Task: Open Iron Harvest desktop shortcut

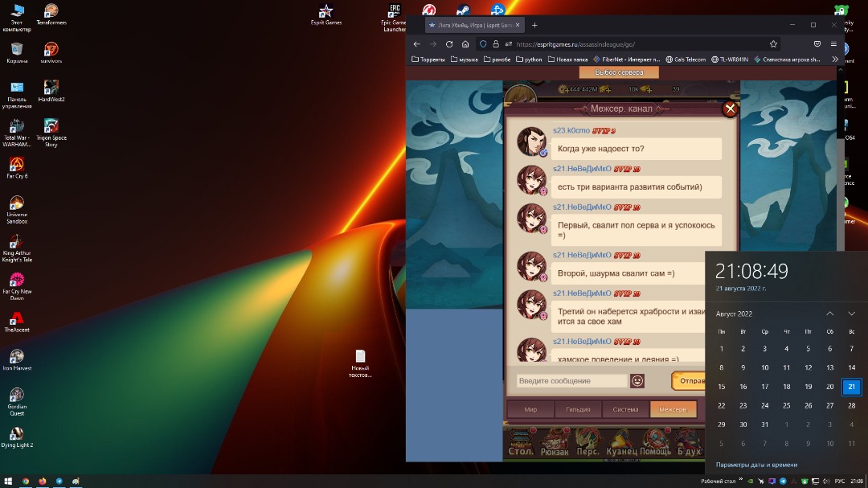Action: click(x=17, y=360)
